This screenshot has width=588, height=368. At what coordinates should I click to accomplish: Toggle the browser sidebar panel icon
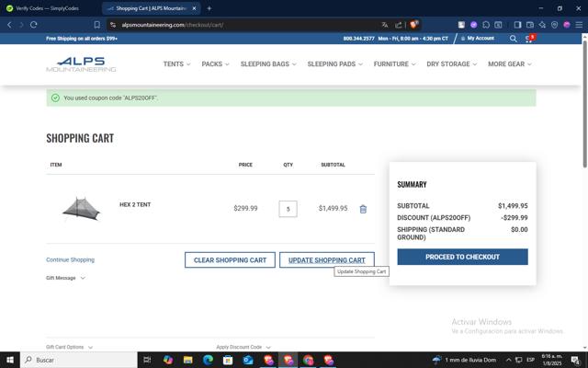[517, 25]
